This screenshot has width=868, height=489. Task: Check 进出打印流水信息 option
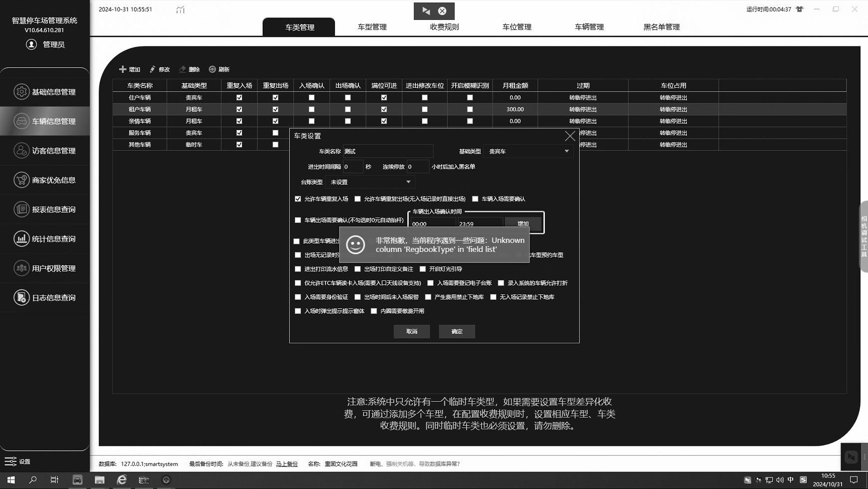(x=298, y=269)
